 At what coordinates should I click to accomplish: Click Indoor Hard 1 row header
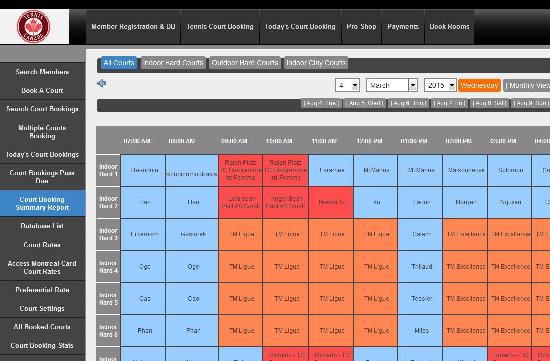pos(108,170)
